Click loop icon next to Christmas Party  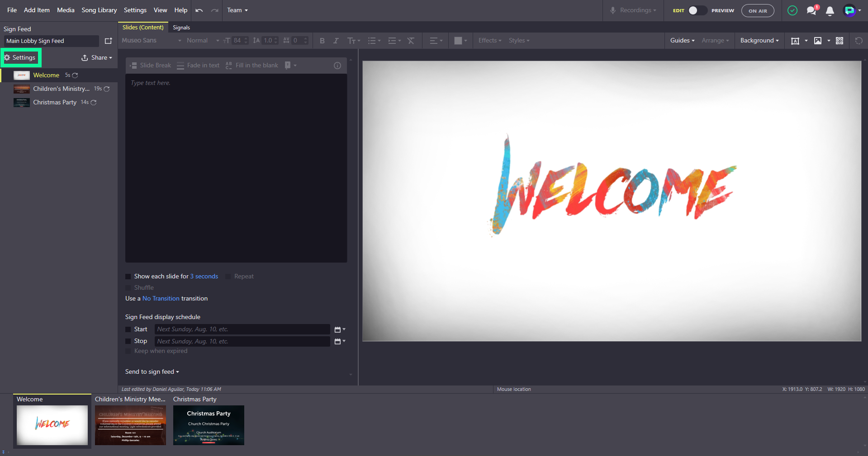tap(94, 103)
